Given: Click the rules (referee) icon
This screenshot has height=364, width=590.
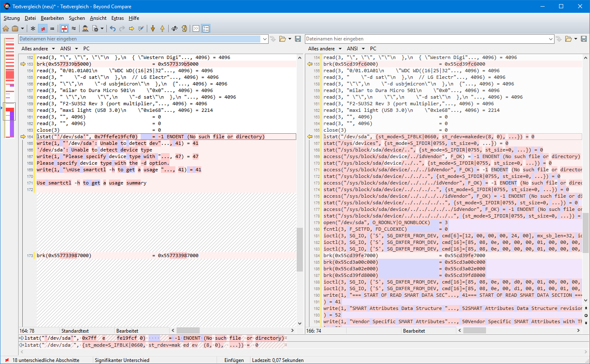Looking at the screenshot, I should (x=85, y=28).
